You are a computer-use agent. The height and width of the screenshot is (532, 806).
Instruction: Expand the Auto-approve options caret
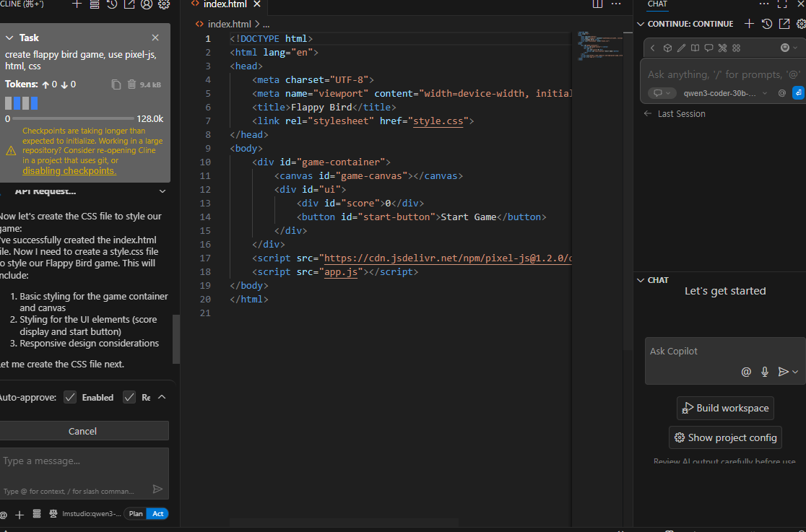pyautogui.click(x=162, y=397)
